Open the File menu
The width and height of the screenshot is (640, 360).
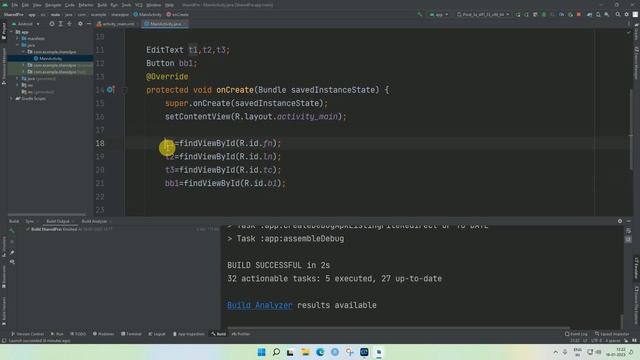click(x=15, y=5)
